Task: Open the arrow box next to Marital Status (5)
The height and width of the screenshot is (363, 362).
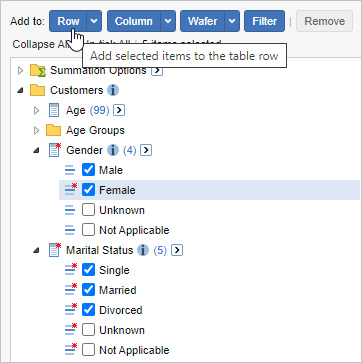Action: pyautogui.click(x=177, y=250)
